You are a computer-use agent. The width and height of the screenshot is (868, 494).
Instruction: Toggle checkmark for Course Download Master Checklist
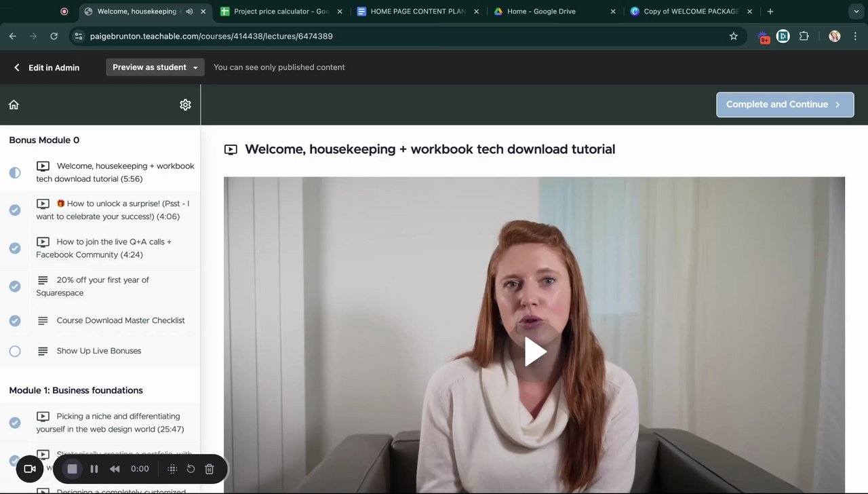coord(15,320)
